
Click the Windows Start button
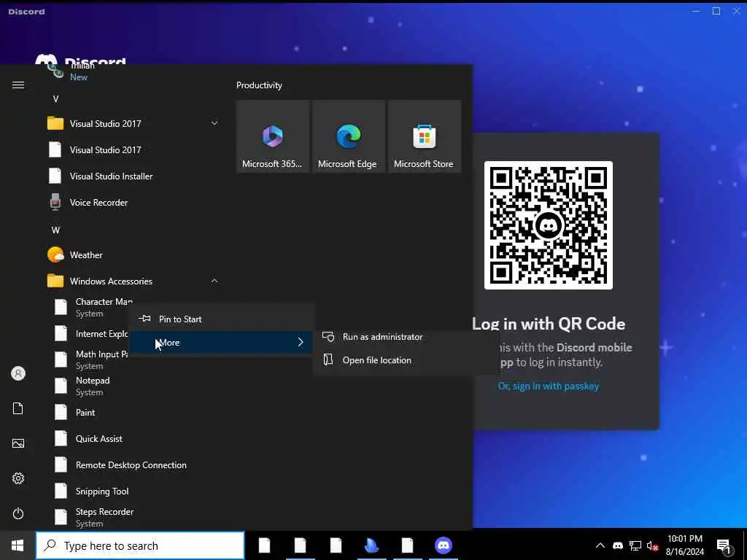(18, 545)
